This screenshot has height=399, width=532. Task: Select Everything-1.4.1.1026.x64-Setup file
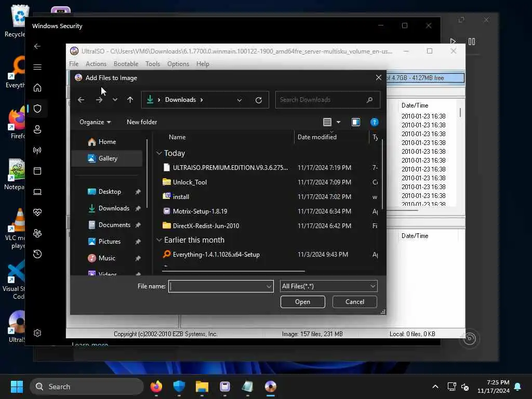point(216,255)
